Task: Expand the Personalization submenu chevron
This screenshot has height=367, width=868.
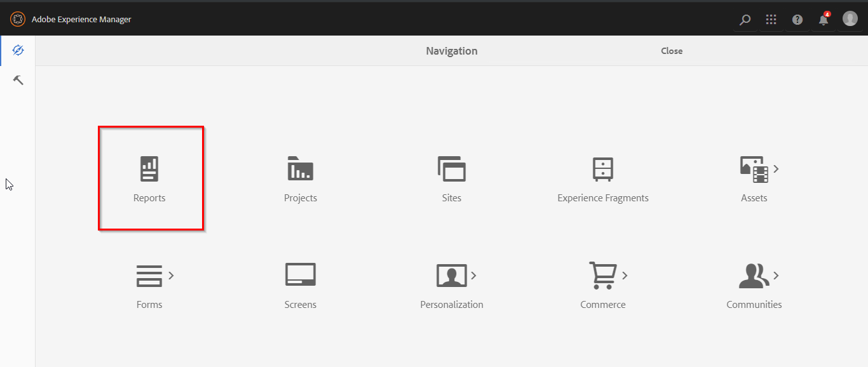Action: click(x=473, y=276)
